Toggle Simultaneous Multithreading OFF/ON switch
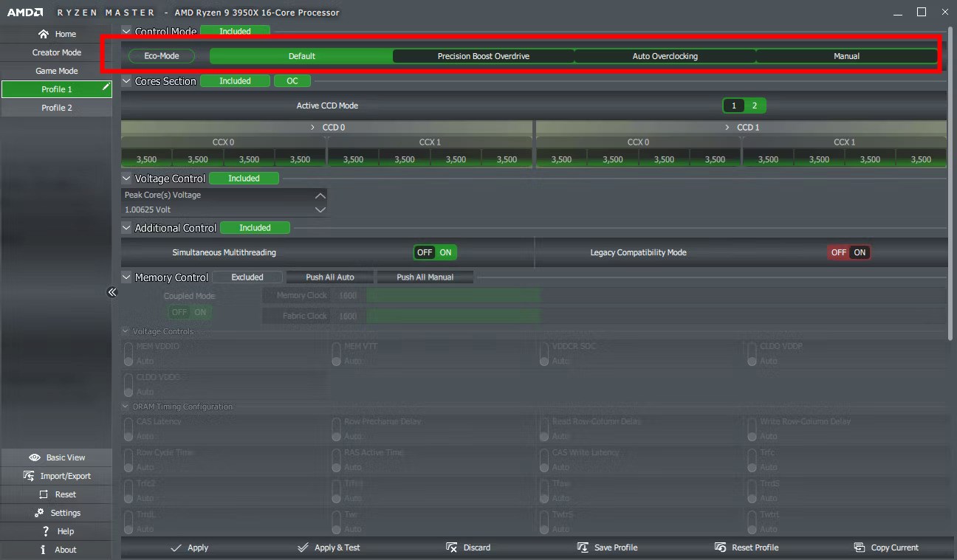This screenshot has height=560, width=957. 435,252
